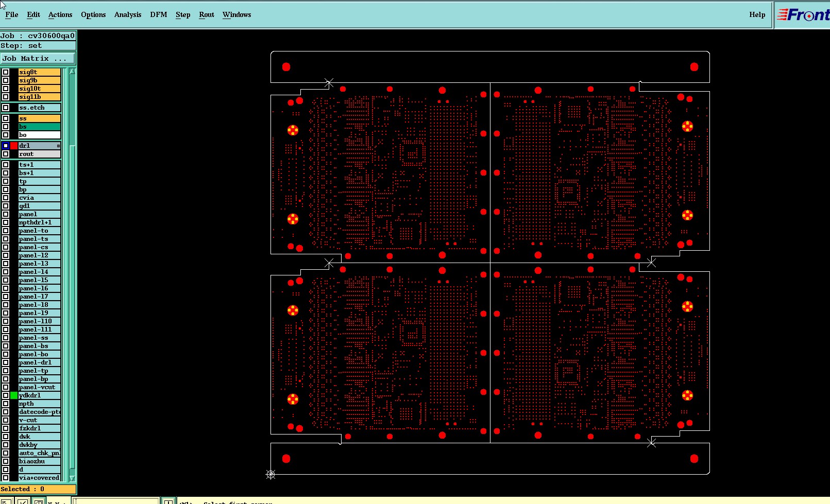Select the npth layer name

coord(40,404)
